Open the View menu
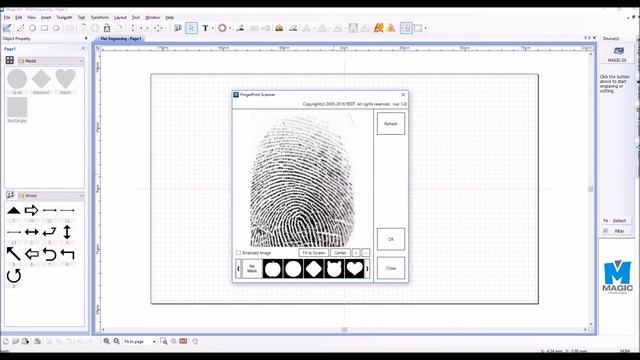Image resolution: width=640 pixels, height=360 pixels. [31, 18]
